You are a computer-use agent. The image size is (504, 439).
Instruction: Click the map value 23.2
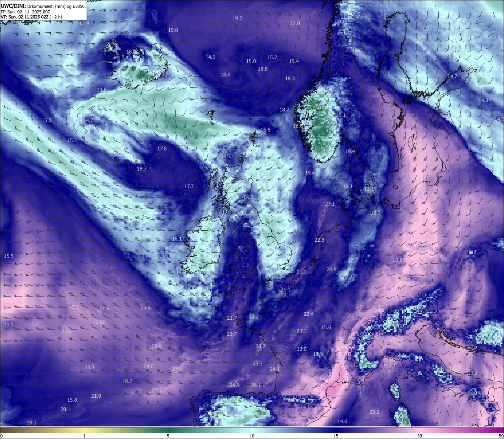tap(374, 412)
